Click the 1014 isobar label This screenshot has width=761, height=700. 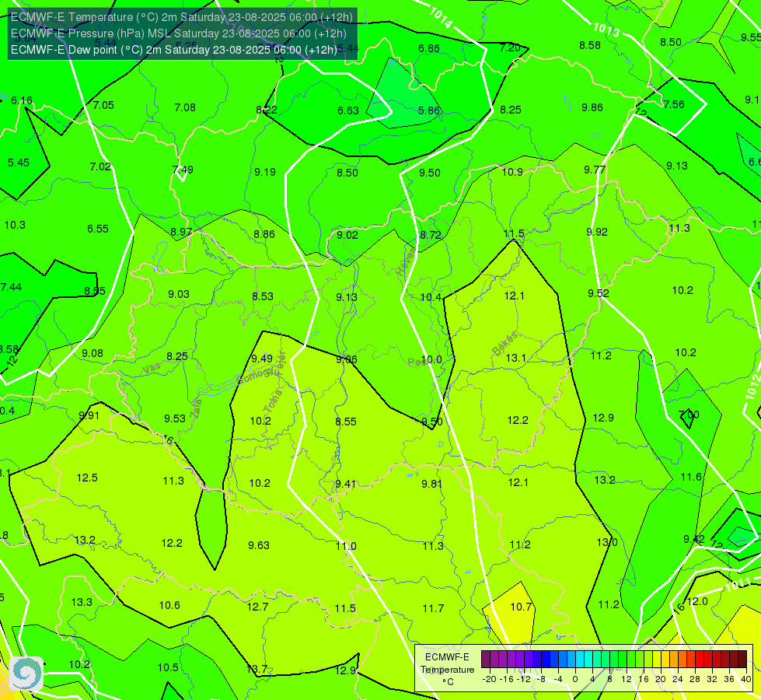coord(441,17)
